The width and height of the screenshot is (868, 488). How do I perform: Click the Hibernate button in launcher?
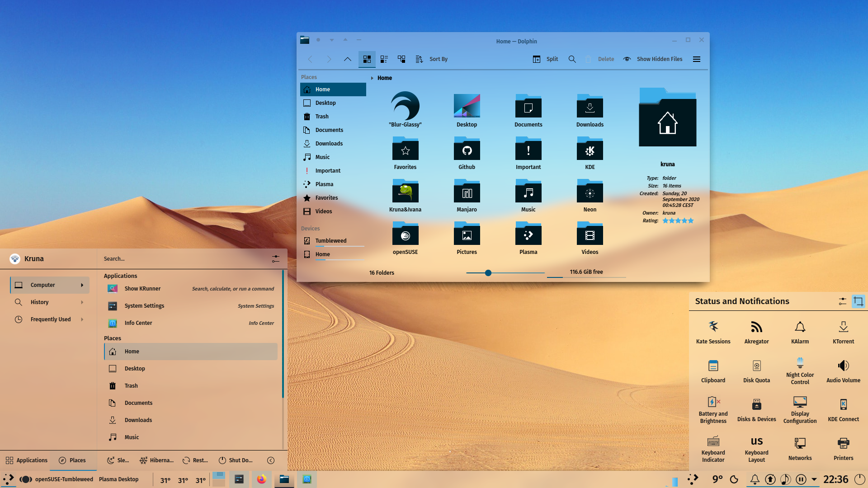[156, 460]
